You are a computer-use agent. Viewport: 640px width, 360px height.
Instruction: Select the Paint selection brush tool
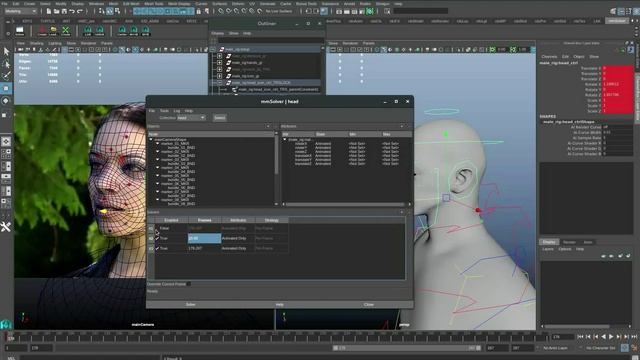[6, 76]
